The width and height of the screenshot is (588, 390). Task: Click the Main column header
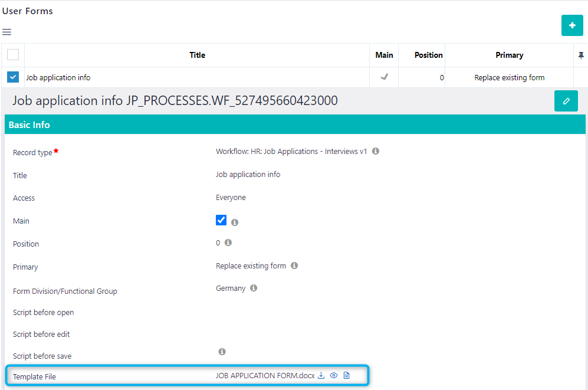coord(384,55)
